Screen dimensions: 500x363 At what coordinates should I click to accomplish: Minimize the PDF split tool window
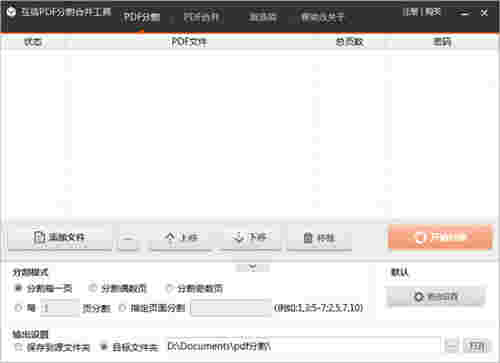[464, 13]
